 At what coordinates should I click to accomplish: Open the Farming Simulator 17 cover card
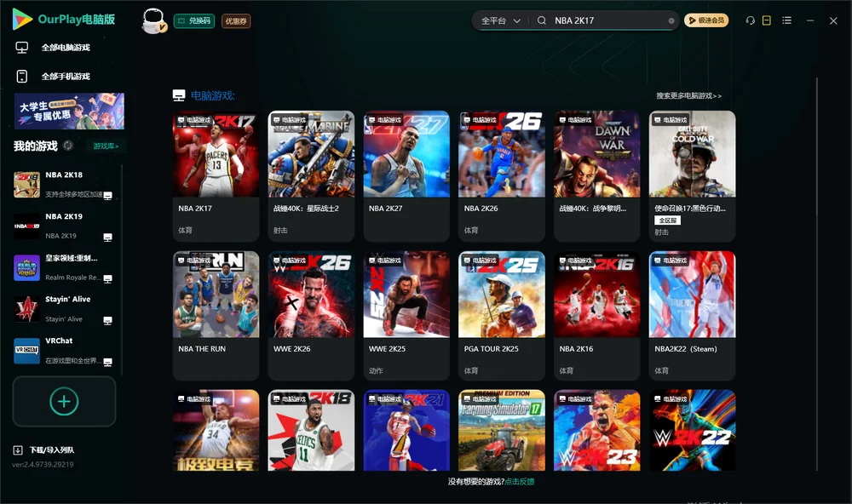click(502, 430)
